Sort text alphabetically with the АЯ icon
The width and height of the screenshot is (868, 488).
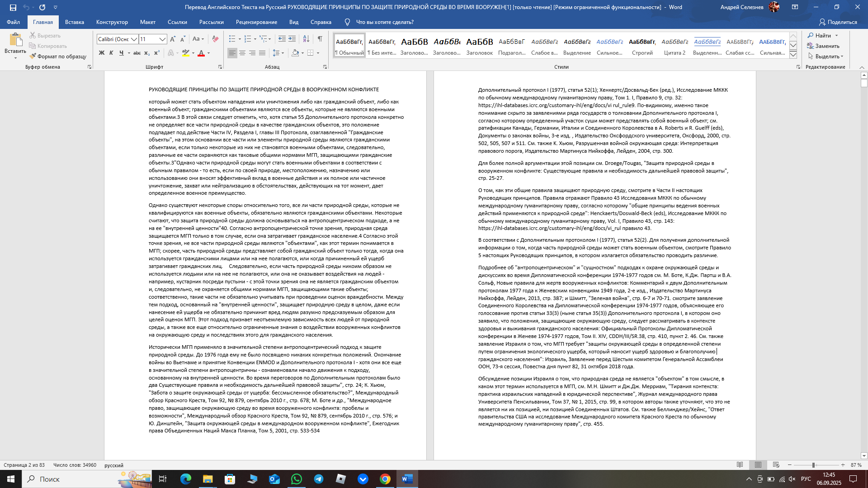point(307,39)
